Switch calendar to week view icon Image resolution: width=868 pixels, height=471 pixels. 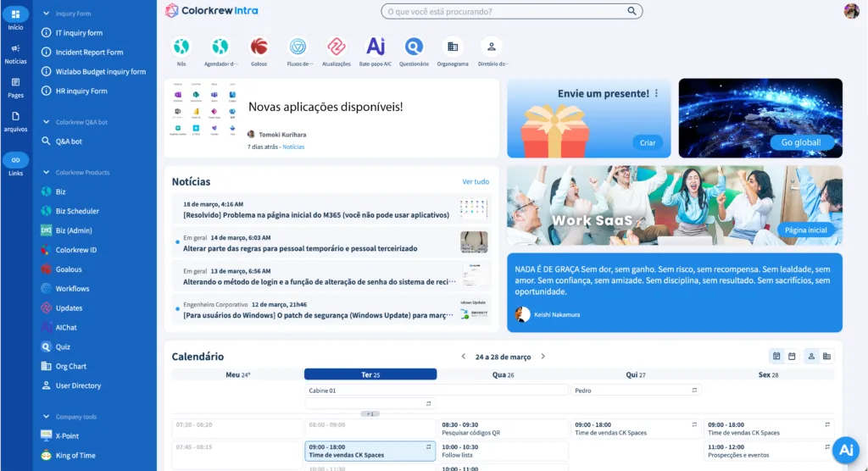pos(776,357)
